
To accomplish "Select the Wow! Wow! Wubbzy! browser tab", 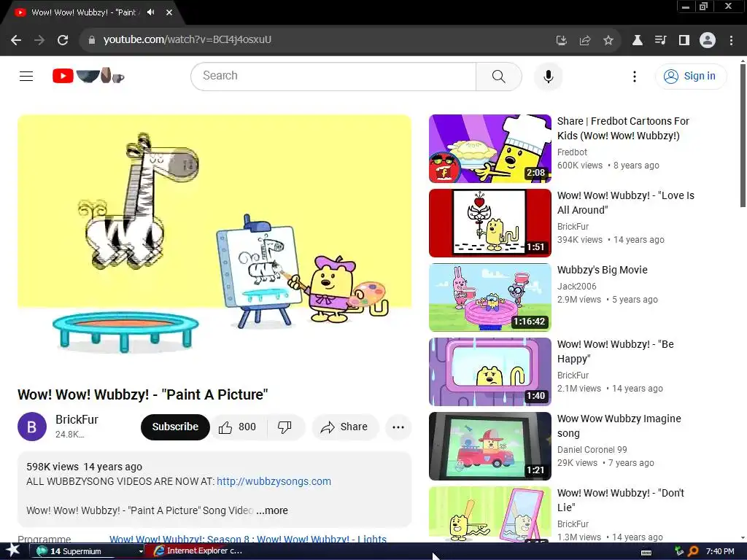I will 83,12.
